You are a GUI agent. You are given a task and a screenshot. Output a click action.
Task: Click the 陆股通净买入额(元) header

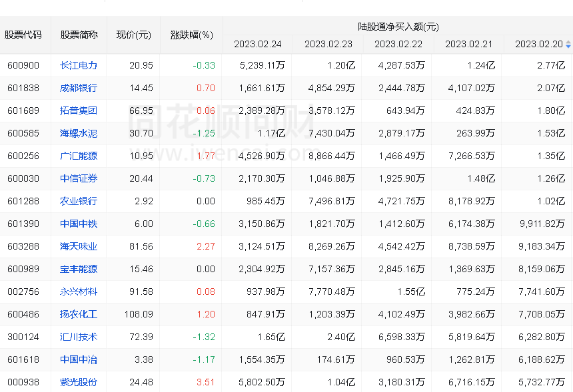pos(398,27)
